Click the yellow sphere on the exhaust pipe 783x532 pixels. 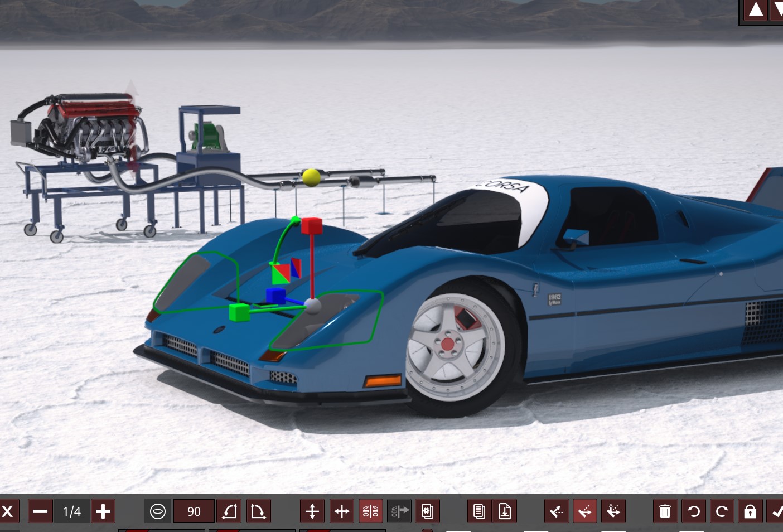(x=311, y=177)
